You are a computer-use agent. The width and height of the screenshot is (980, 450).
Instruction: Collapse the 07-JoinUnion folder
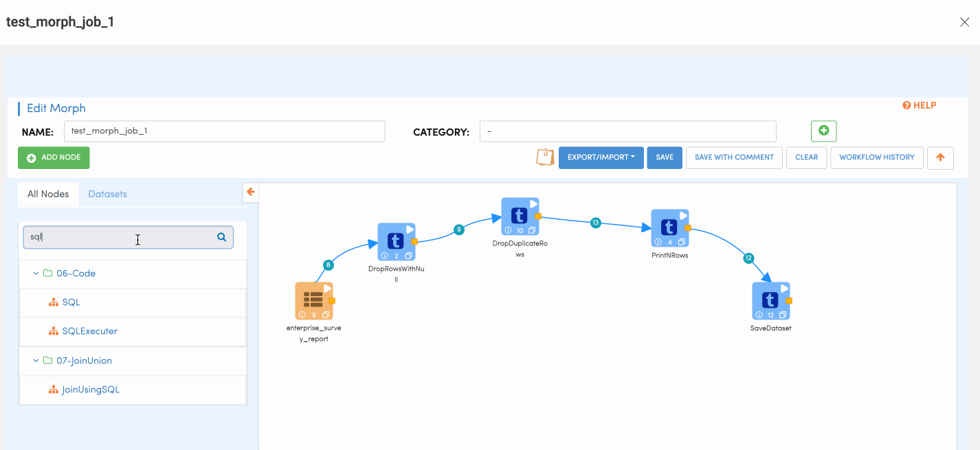[36, 361]
